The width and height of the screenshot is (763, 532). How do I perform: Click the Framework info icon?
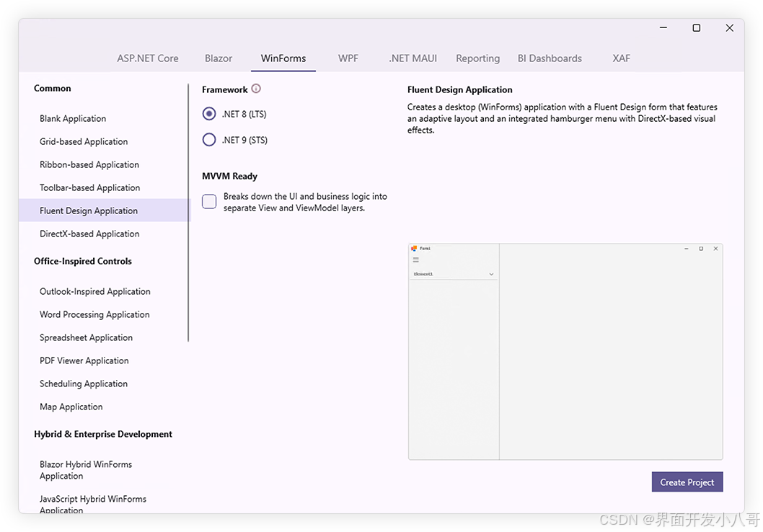click(256, 89)
